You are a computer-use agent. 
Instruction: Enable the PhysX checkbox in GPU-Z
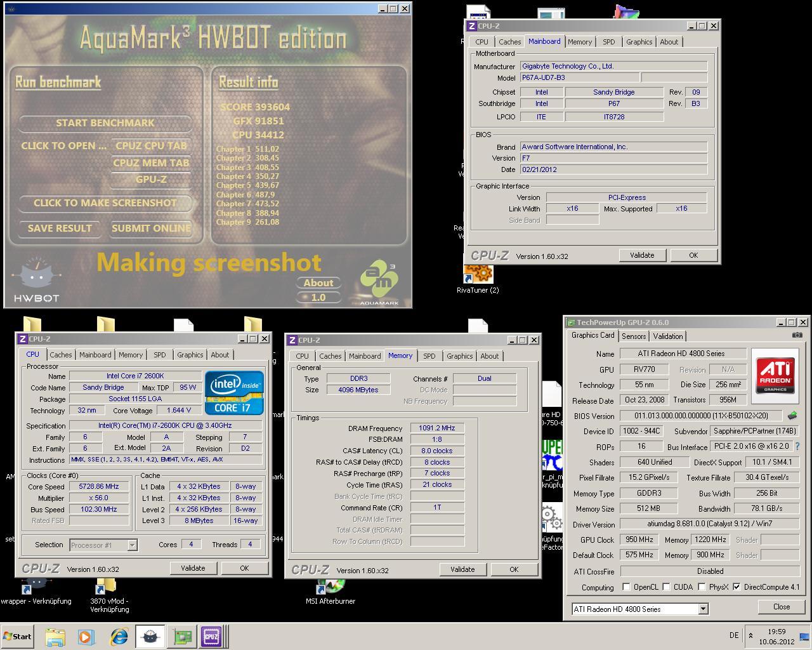click(702, 587)
